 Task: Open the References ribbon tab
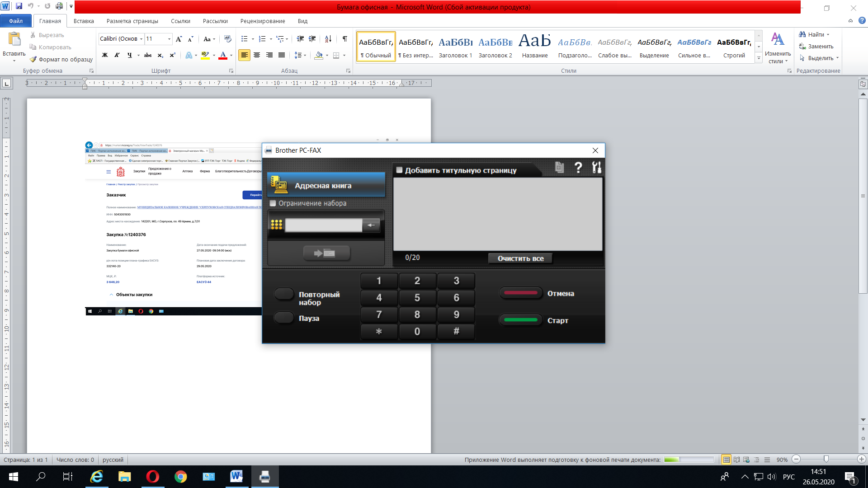[x=180, y=21]
